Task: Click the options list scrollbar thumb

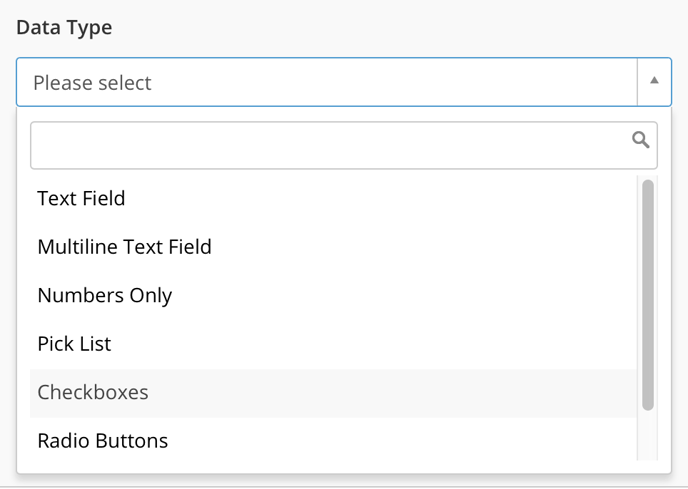Action: click(x=648, y=295)
